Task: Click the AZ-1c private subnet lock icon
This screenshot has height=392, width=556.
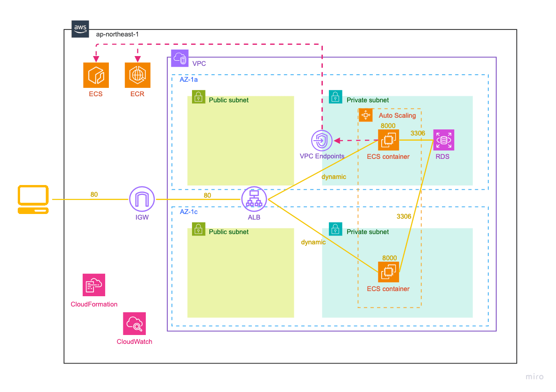Action: 335,229
